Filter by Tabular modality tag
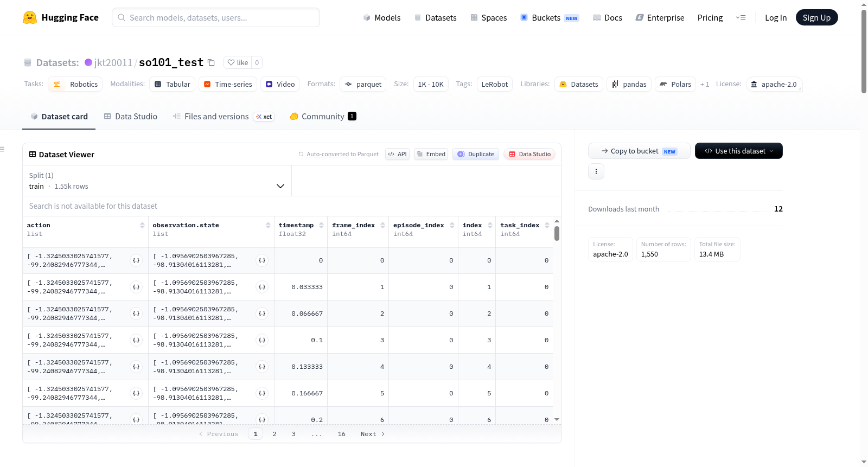This screenshot has width=868, height=467. 172,84
